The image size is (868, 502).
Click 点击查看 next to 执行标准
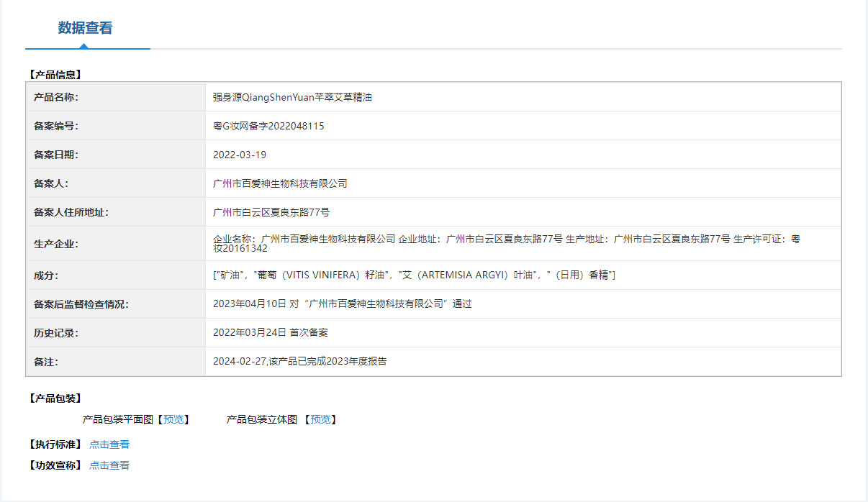[x=109, y=444]
